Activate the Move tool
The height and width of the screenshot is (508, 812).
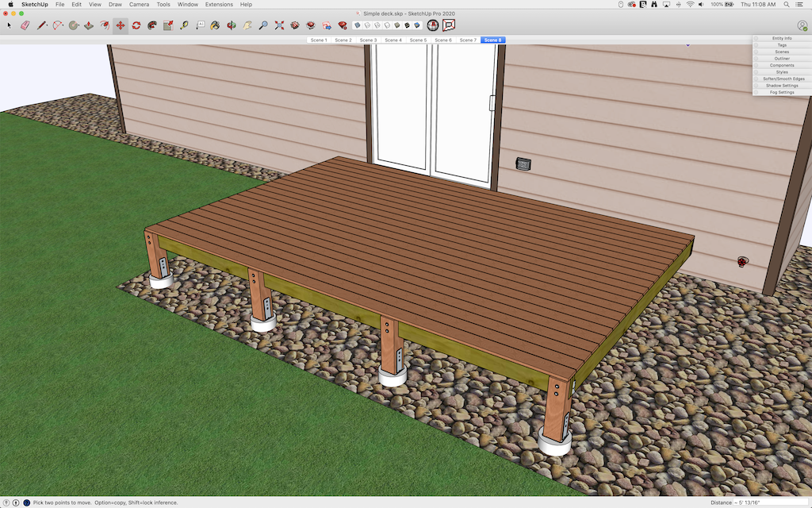[120, 25]
